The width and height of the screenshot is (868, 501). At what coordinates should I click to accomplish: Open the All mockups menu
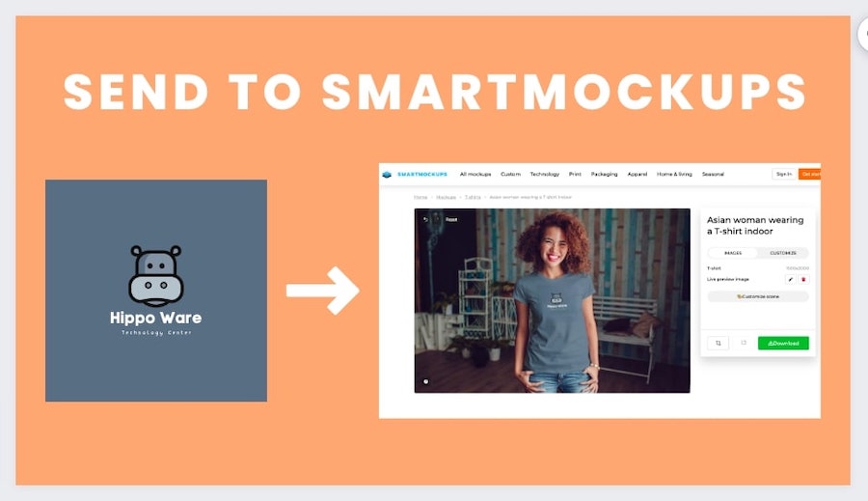(475, 174)
